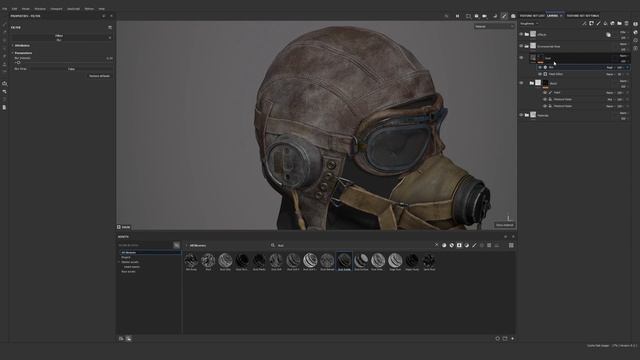Screen dimensions: 640x360
Task: Filter assets by materials icon
Action: (x=444, y=245)
